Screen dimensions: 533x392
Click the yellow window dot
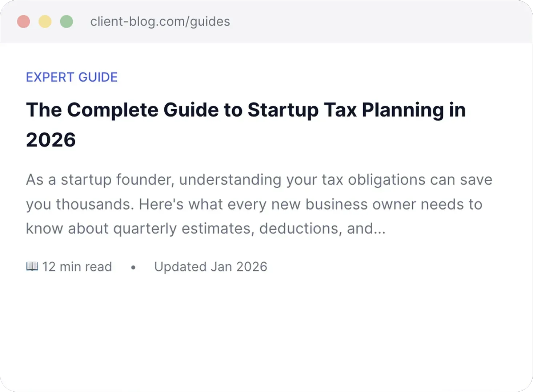45,21
